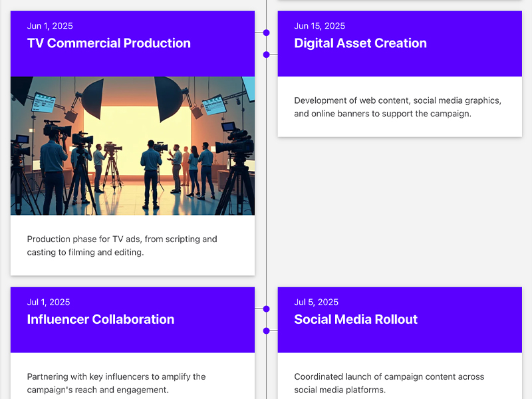Viewport: 532px width, 399px height.
Task: Select the Influencer Collaboration timeline marker dot
Action: point(267,309)
